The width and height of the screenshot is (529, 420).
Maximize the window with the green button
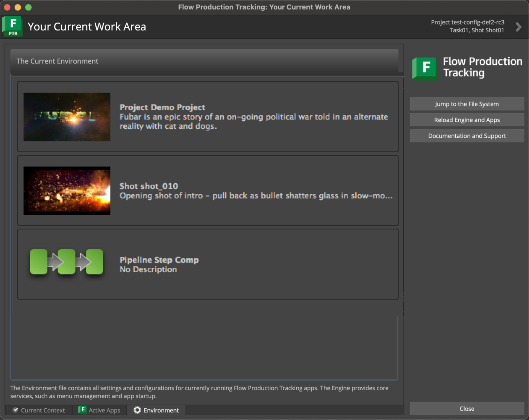[x=28, y=7]
